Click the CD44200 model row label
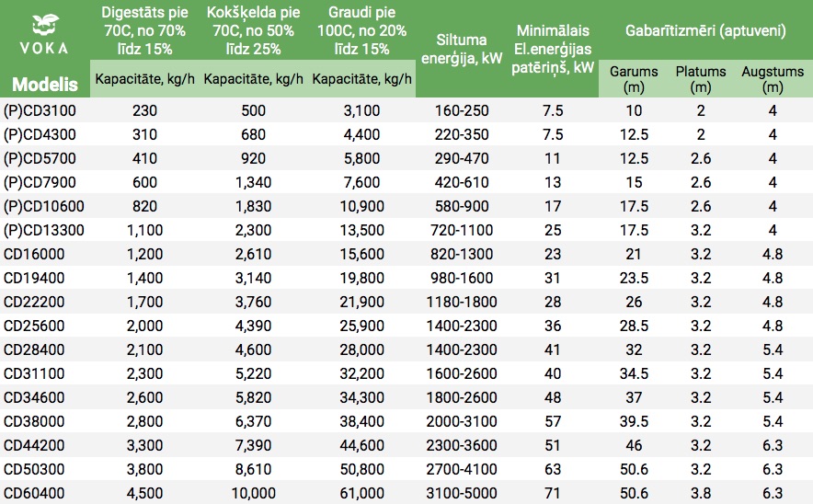 [x=34, y=445]
